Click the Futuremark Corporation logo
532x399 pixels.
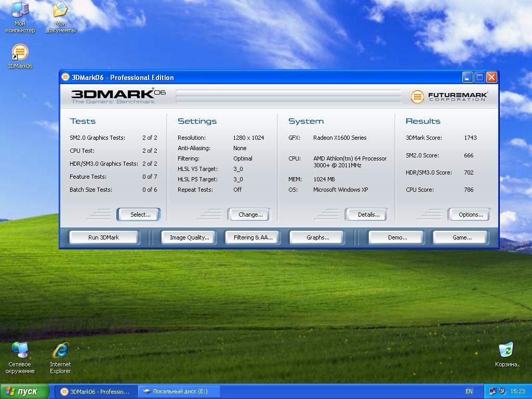449,97
